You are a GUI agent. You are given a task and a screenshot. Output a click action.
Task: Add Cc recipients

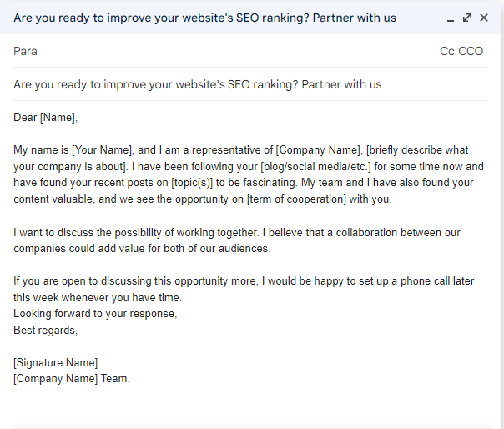click(446, 51)
